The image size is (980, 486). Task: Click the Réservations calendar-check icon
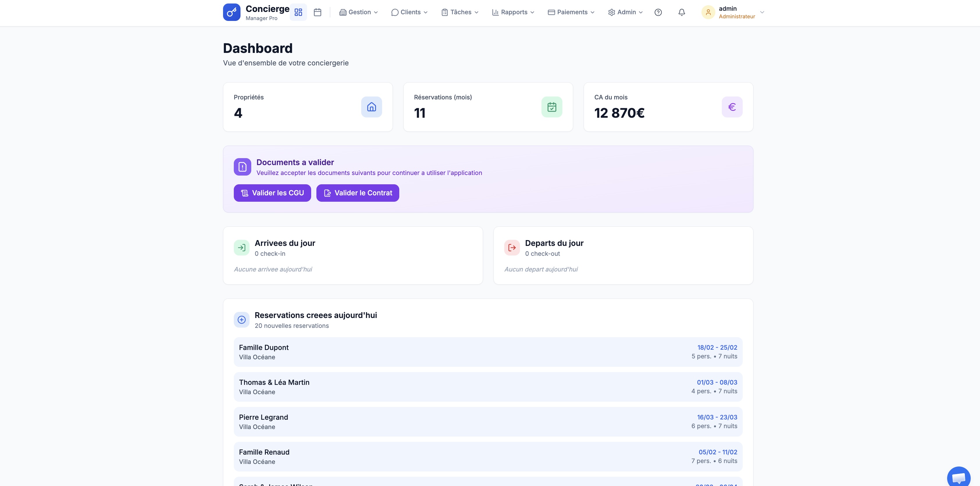(552, 107)
